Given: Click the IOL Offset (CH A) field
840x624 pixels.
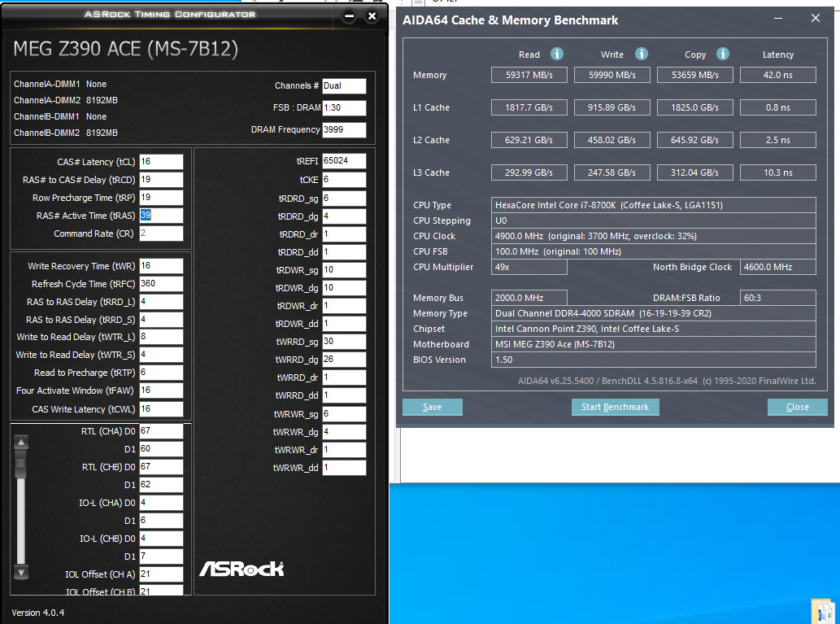Looking at the screenshot, I should [161, 574].
